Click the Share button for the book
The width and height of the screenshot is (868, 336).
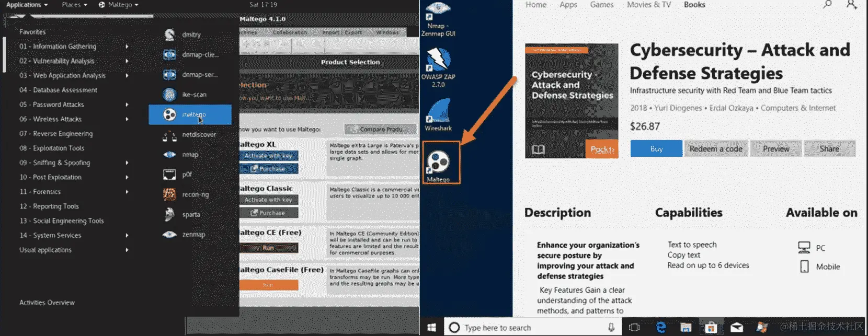coord(829,149)
